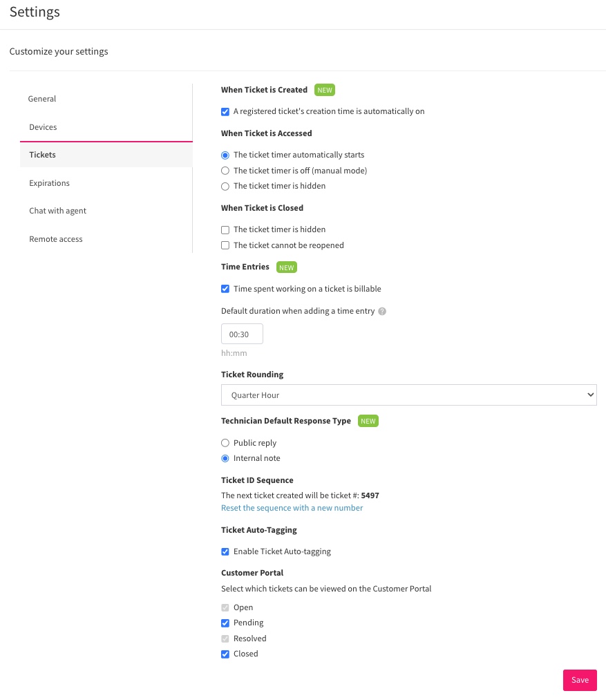Save the ticket settings
This screenshot has width=606, height=700.
click(580, 680)
